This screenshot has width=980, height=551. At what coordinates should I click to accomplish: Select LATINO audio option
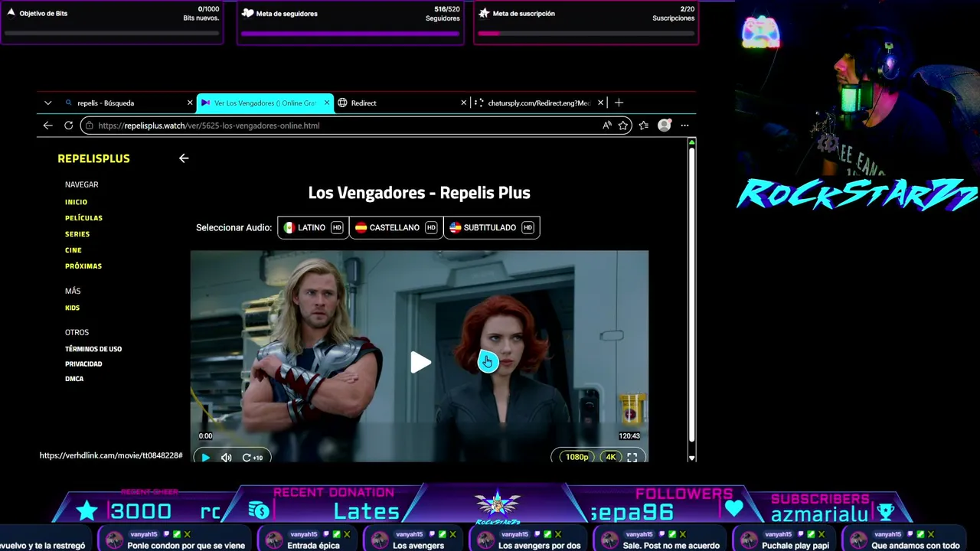point(313,227)
